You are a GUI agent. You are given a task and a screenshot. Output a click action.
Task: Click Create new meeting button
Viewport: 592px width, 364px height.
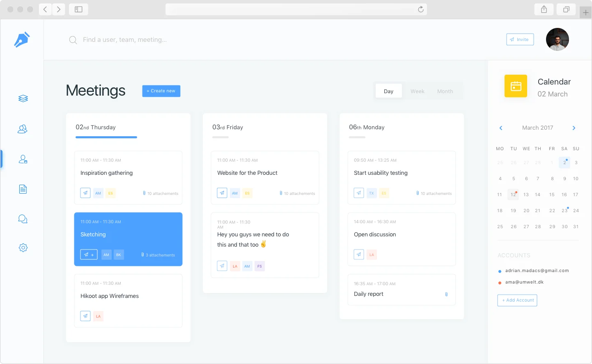161,91
